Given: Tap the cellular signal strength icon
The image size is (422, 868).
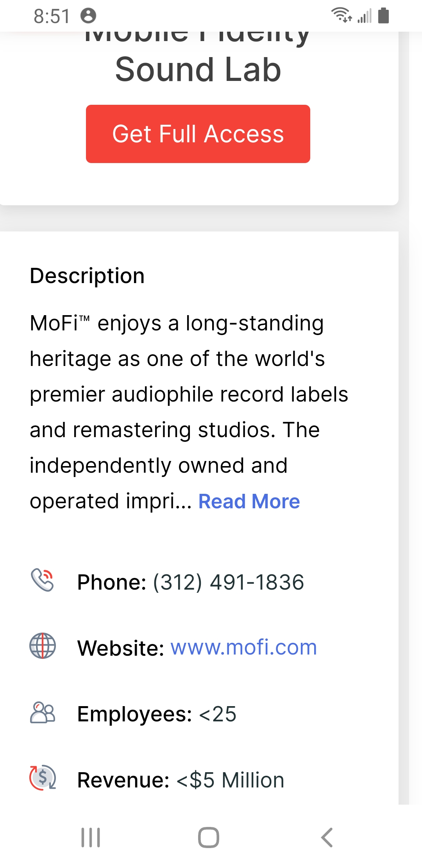Looking at the screenshot, I should [364, 16].
